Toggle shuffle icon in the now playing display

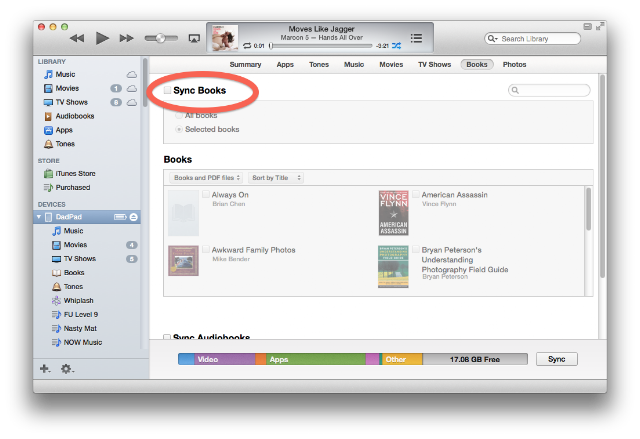pyautogui.click(x=396, y=46)
